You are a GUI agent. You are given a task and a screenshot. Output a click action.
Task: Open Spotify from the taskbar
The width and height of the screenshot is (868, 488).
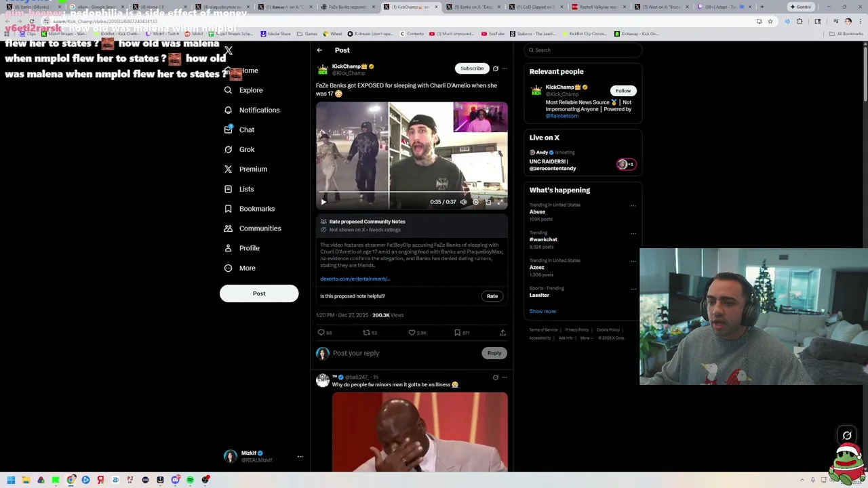click(x=190, y=480)
